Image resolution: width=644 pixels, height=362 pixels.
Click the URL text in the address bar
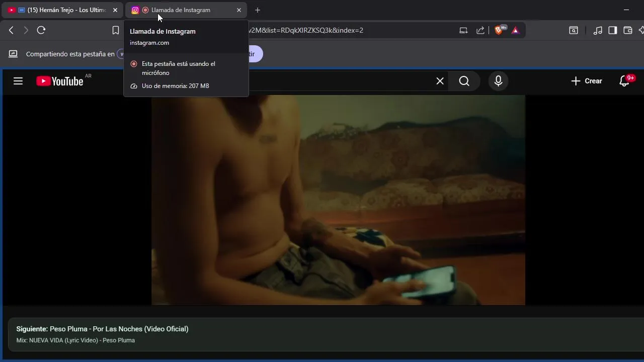tap(306, 30)
